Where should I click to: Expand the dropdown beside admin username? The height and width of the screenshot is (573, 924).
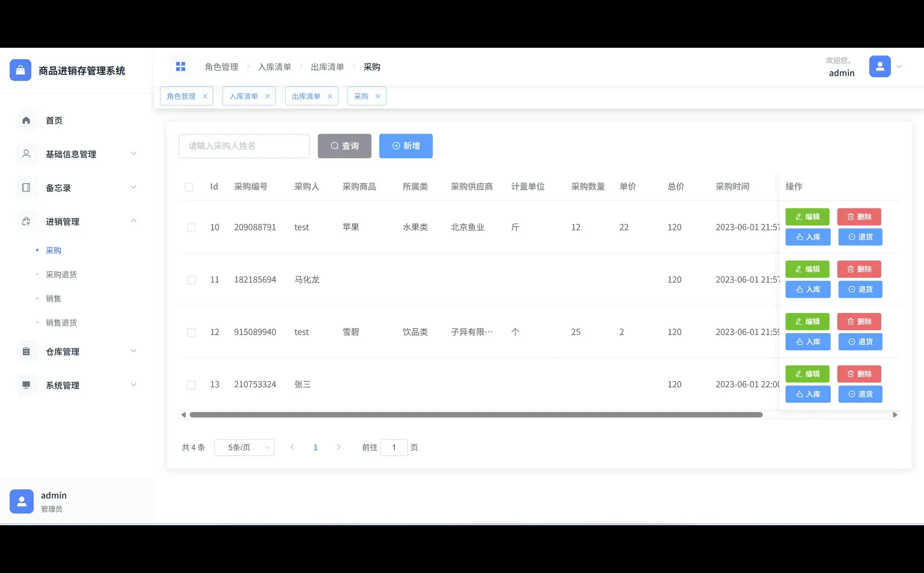coord(900,66)
